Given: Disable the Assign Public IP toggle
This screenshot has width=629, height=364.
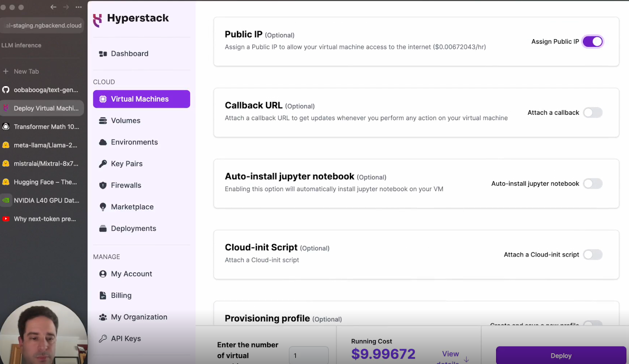Looking at the screenshot, I should 593,42.
